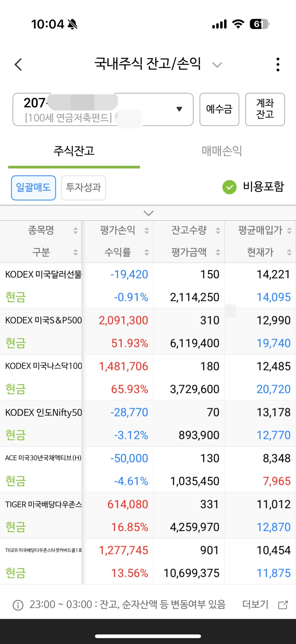296x644 pixels.
Task: Select KODEX 미국S&P500 stock name
Action: pyautogui.click(x=43, y=320)
